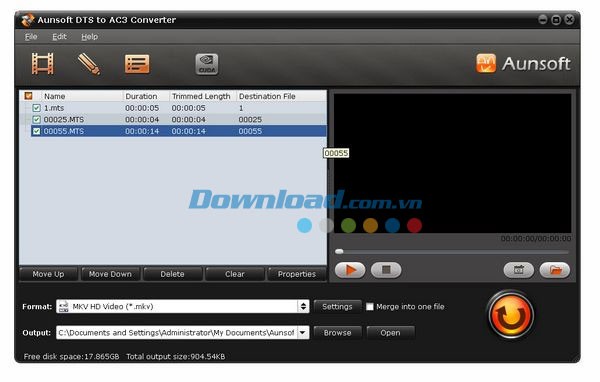Open the Edit pencil tool

coord(89,64)
